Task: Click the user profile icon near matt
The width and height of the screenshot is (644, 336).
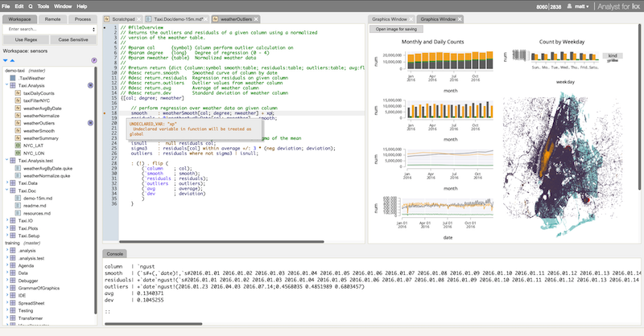Action: tap(569, 6)
